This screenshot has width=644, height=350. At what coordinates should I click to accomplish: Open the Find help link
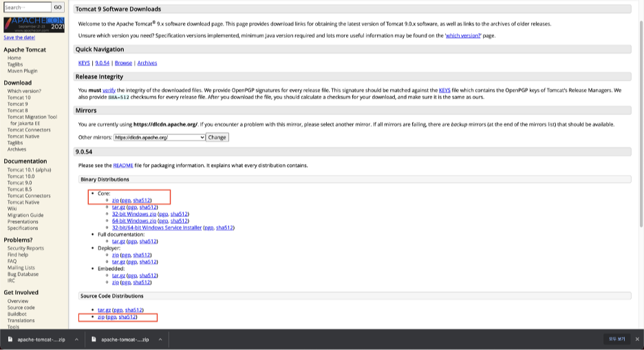pos(18,255)
